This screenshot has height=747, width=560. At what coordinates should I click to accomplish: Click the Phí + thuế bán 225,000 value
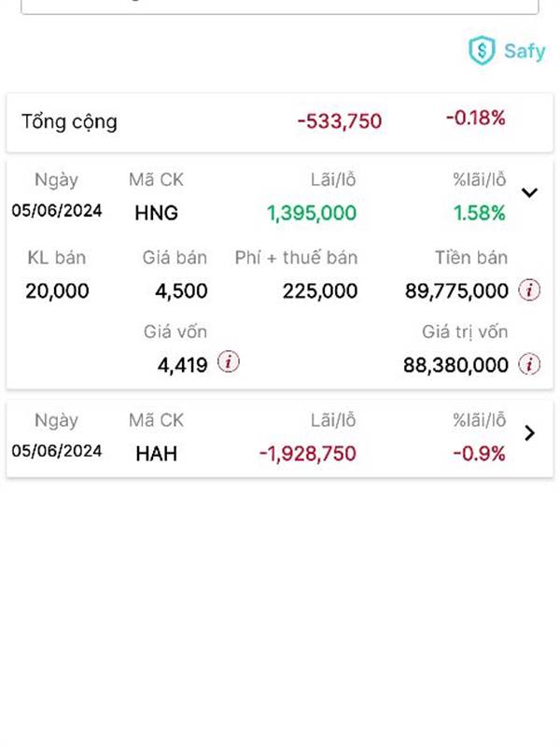[320, 290]
